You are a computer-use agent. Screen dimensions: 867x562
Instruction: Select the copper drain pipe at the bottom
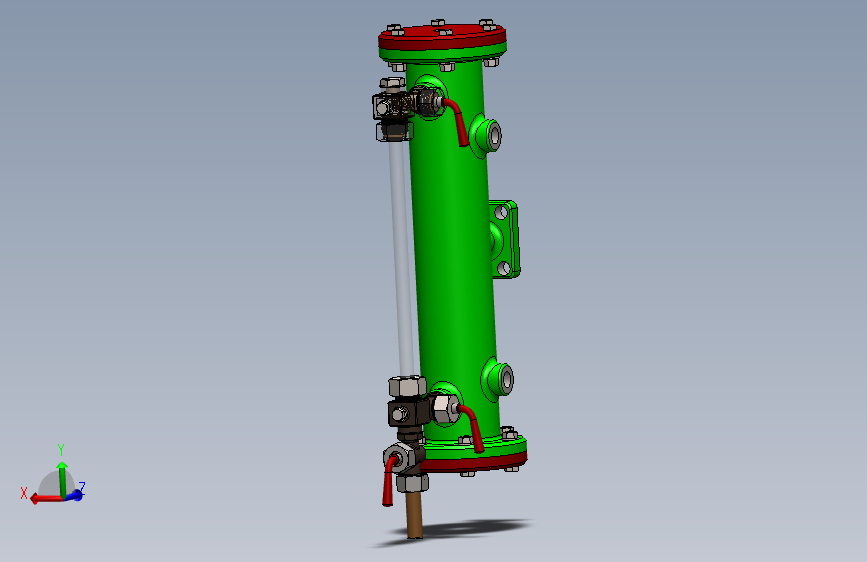click(414, 514)
